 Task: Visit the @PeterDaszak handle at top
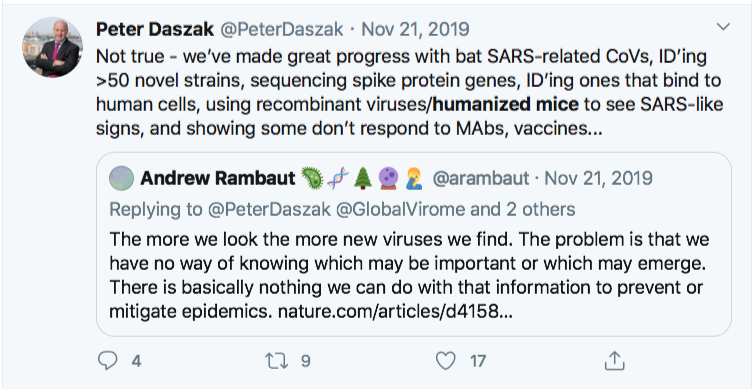[x=282, y=29]
